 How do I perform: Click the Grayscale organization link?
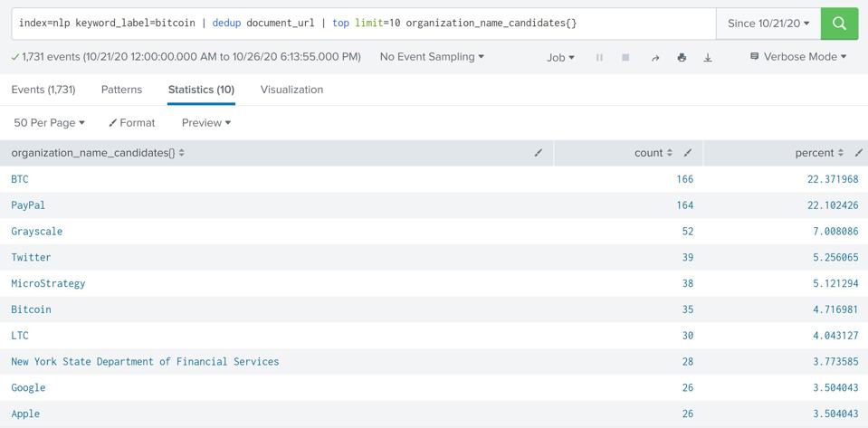click(x=36, y=232)
